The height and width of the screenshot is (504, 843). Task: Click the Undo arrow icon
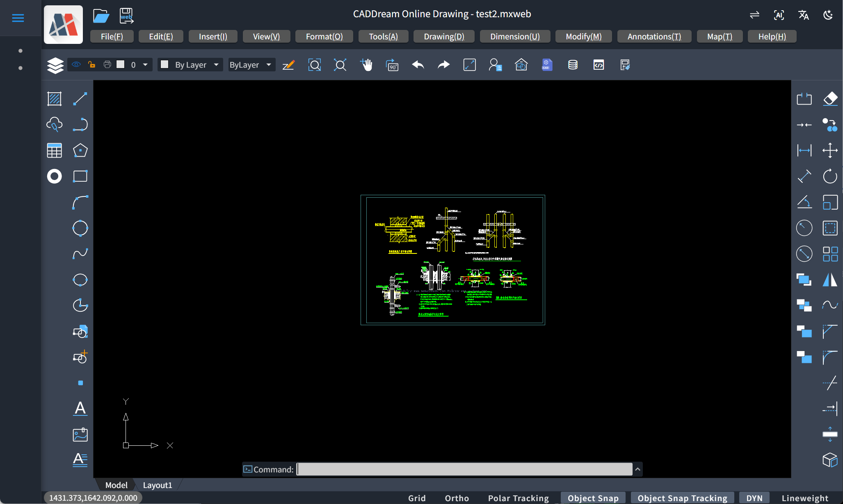pyautogui.click(x=418, y=65)
